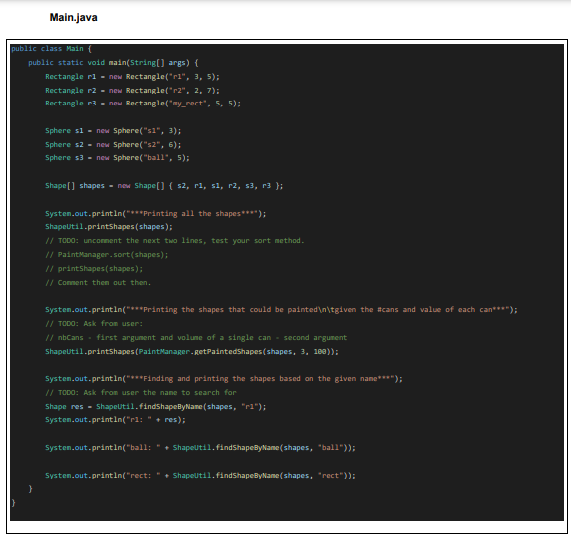Click the comment 'TODO: Ask from user the name to search for'
This screenshot has height=549, width=571.
(x=141, y=393)
